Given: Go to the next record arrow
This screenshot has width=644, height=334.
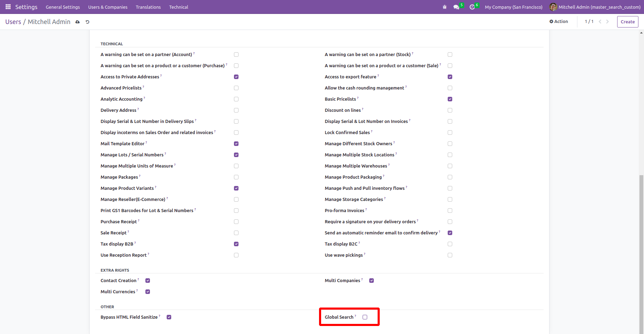Looking at the screenshot, I should click(607, 22).
